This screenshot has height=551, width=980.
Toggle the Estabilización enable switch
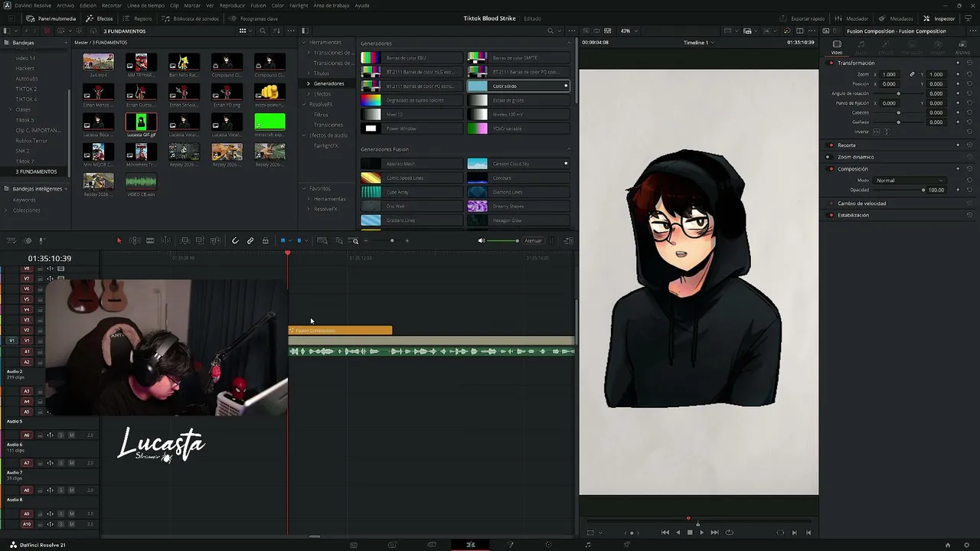click(x=831, y=215)
